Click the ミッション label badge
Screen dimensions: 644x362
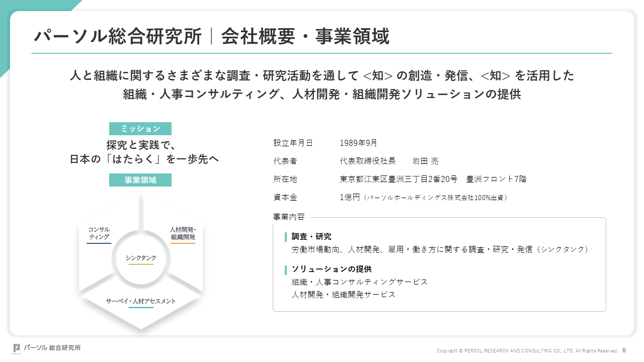tap(140, 129)
